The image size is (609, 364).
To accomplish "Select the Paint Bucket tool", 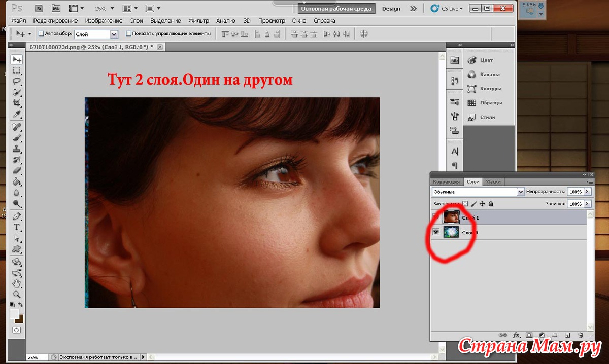I will pos(17,181).
